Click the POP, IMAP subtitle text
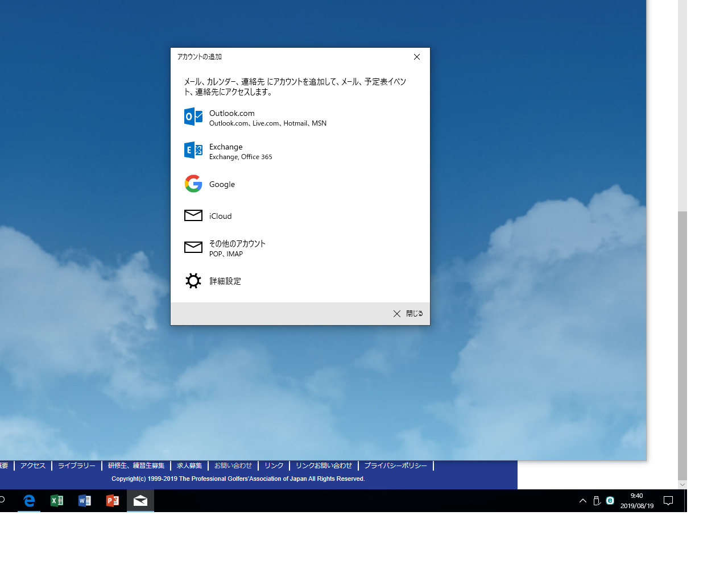The width and height of the screenshot is (728, 582). point(226,254)
